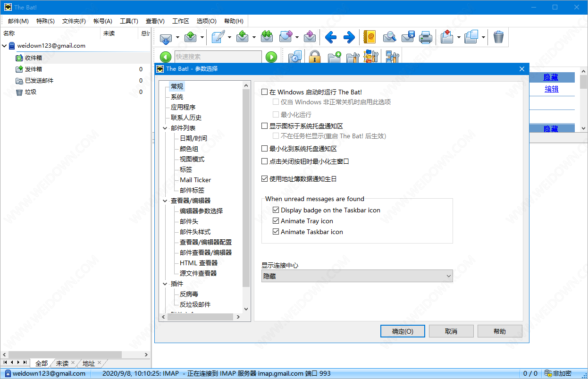588x379 pixels.
Task: Click the print message icon
Action: click(426, 37)
